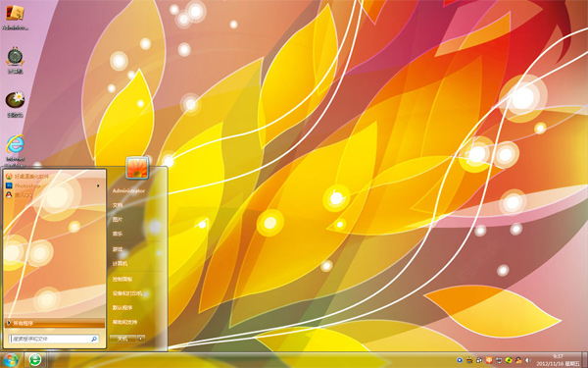Screen dimensions: 588x368
Task: Click the blue round tray icon
Action: pos(460,360)
